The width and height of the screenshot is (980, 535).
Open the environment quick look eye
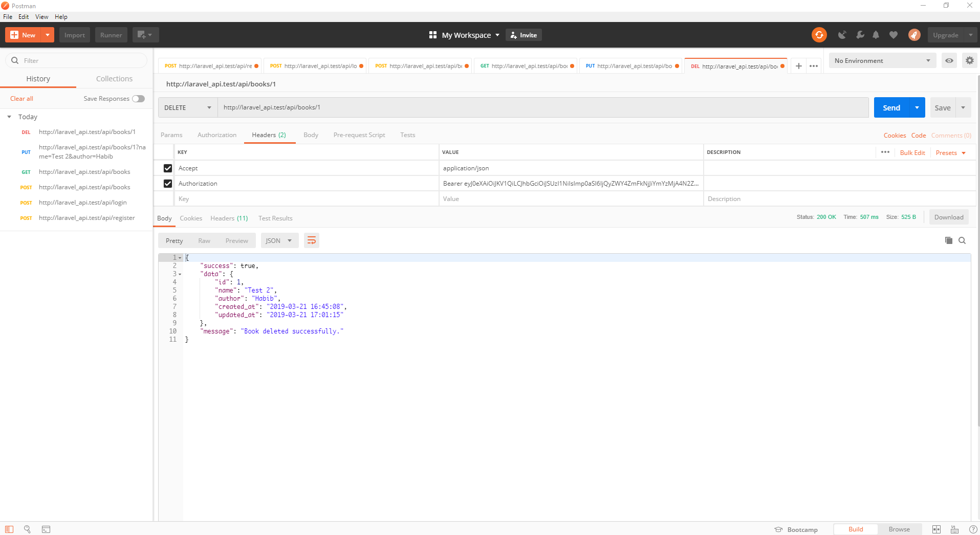click(x=949, y=60)
